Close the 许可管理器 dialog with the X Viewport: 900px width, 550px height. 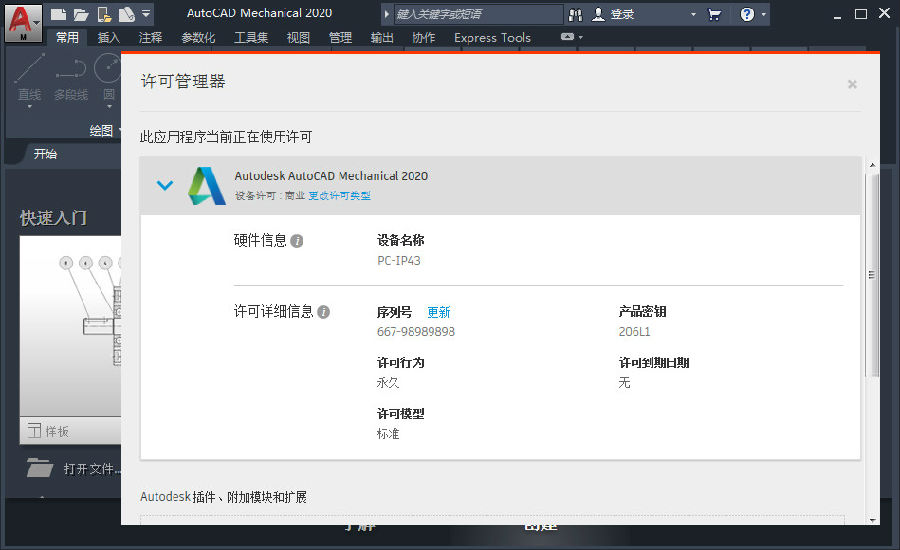coord(852,84)
